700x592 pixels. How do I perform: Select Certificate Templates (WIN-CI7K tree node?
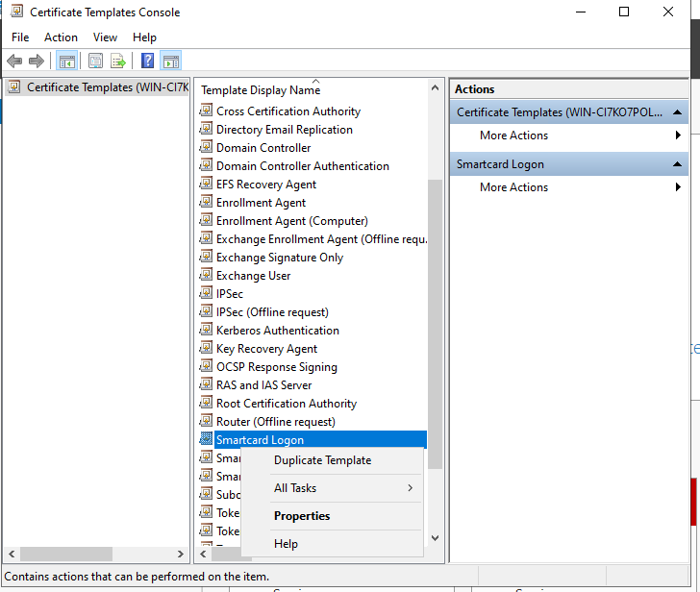click(x=108, y=87)
